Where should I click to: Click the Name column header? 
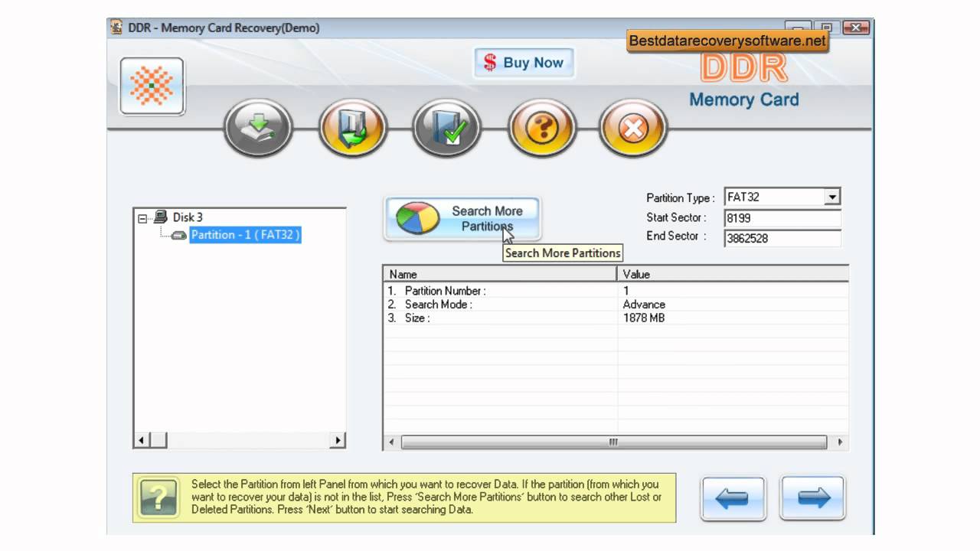pyautogui.click(x=500, y=274)
